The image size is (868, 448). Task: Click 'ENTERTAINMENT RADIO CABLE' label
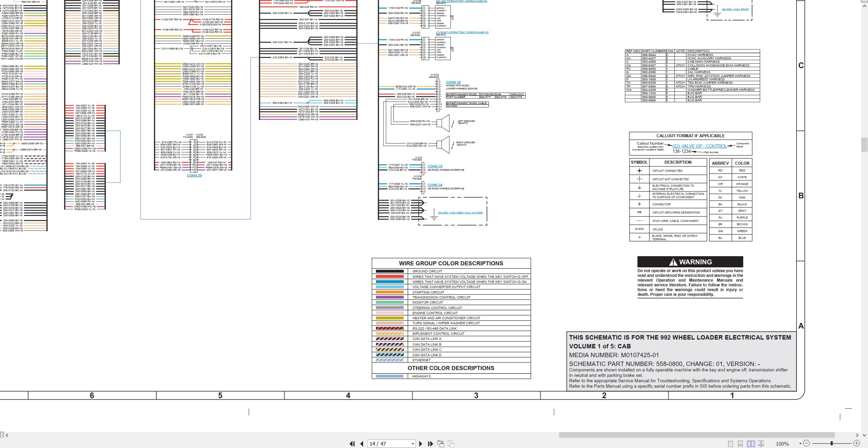pos(467,103)
